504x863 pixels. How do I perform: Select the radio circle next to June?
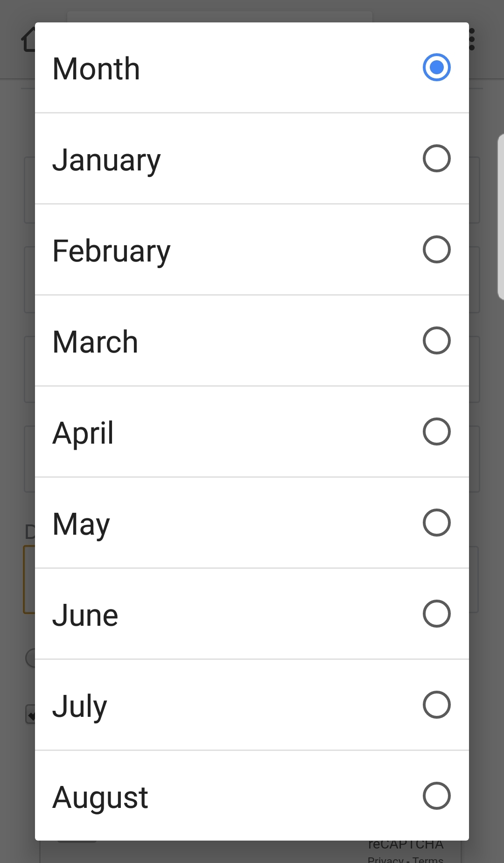point(436,614)
